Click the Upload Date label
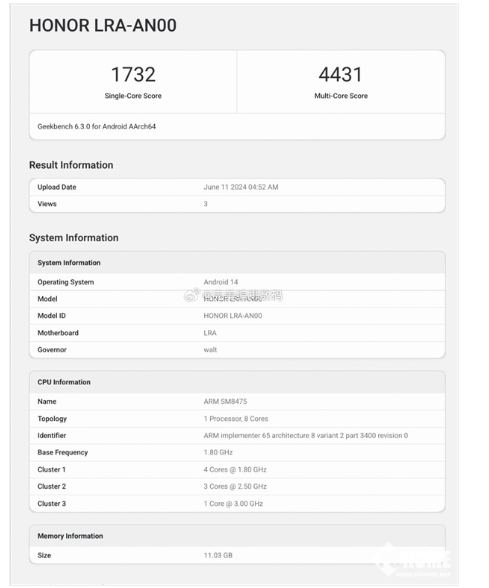 click(x=57, y=187)
